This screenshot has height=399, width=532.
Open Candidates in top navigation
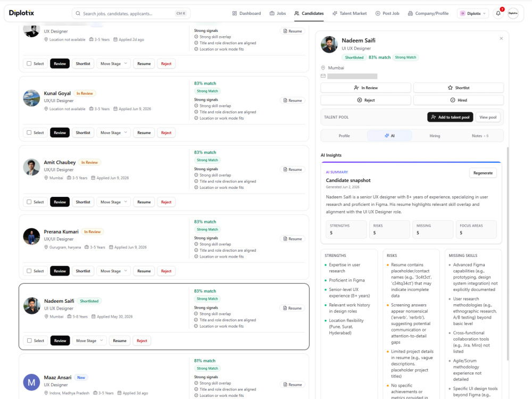tap(309, 13)
